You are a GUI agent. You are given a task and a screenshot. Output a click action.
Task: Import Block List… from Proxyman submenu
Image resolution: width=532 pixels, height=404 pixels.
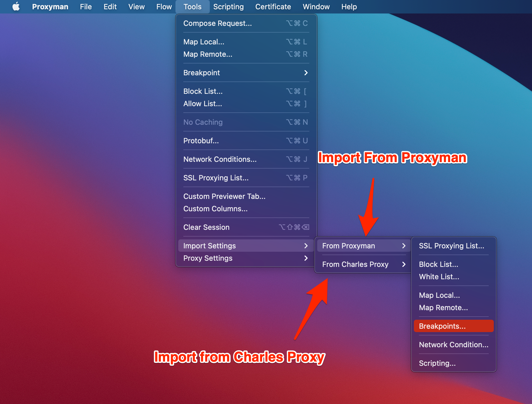454,264
